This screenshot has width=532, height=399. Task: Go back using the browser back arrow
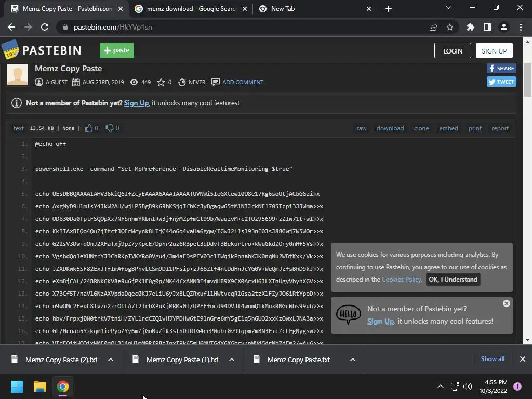[x=11, y=27]
